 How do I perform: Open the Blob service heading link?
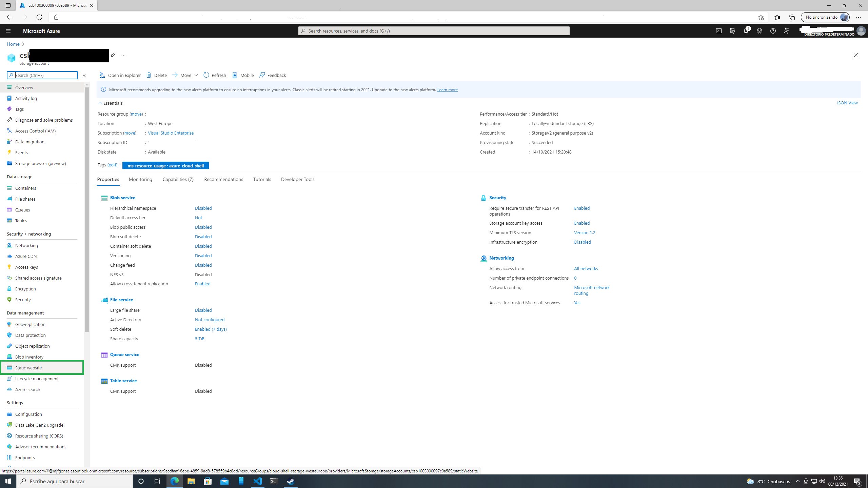(x=122, y=198)
